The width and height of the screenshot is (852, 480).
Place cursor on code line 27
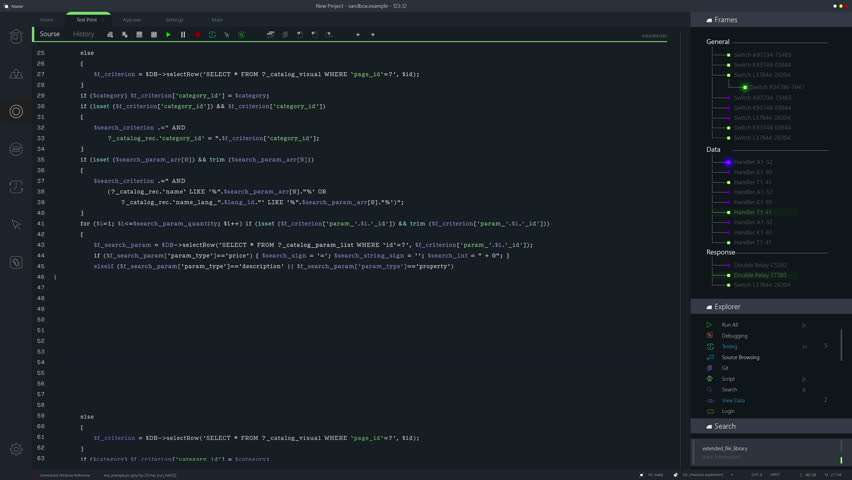point(256,74)
